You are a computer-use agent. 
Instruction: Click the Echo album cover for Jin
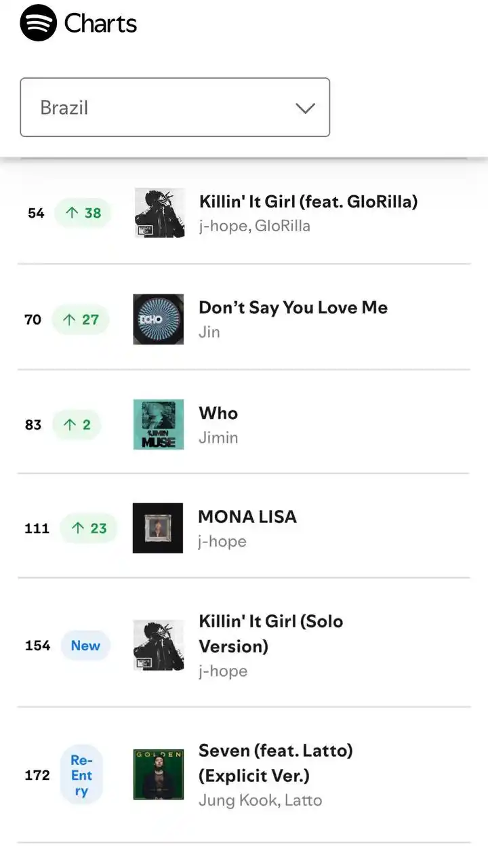click(x=159, y=319)
